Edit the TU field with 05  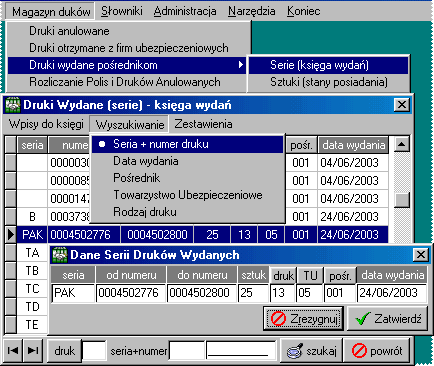tap(309, 293)
